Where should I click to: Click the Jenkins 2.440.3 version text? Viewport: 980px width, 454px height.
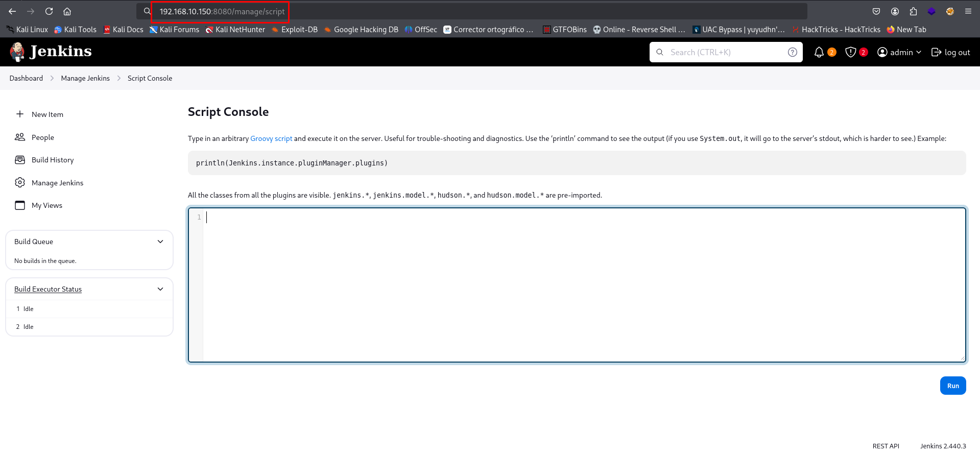pyautogui.click(x=943, y=446)
